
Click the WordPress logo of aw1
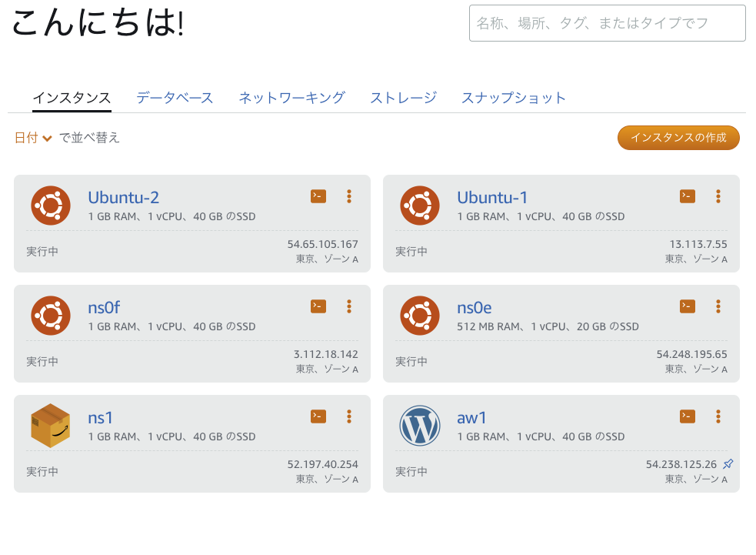pyautogui.click(x=420, y=426)
